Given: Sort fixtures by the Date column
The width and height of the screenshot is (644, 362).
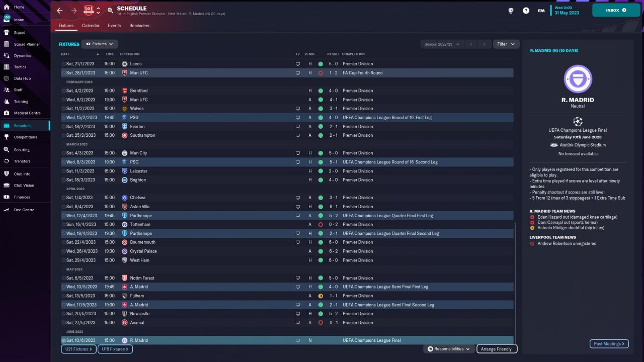Looking at the screenshot, I should pos(65,54).
